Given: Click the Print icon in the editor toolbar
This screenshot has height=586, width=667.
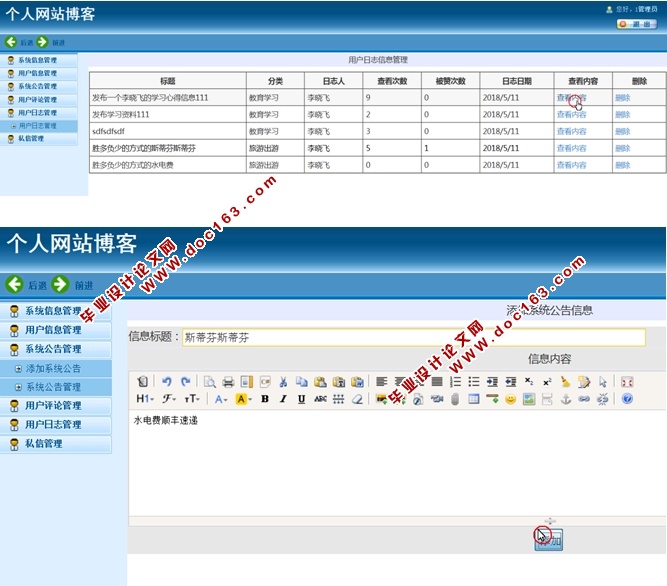Looking at the screenshot, I should click(x=228, y=382).
